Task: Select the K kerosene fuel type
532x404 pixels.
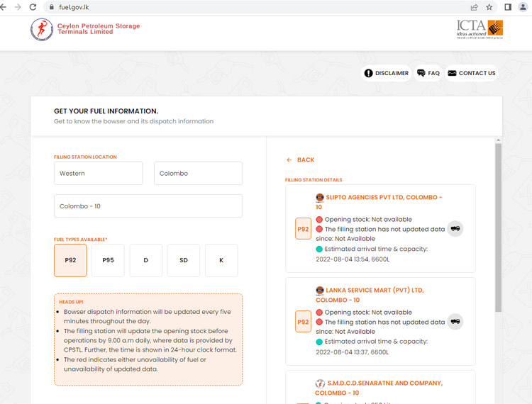Action: (221, 260)
